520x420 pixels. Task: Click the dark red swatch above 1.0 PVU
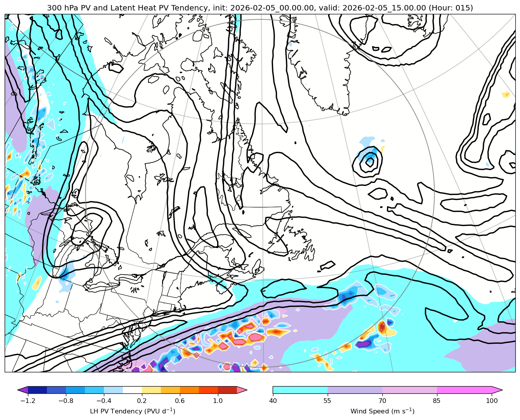click(227, 390)
